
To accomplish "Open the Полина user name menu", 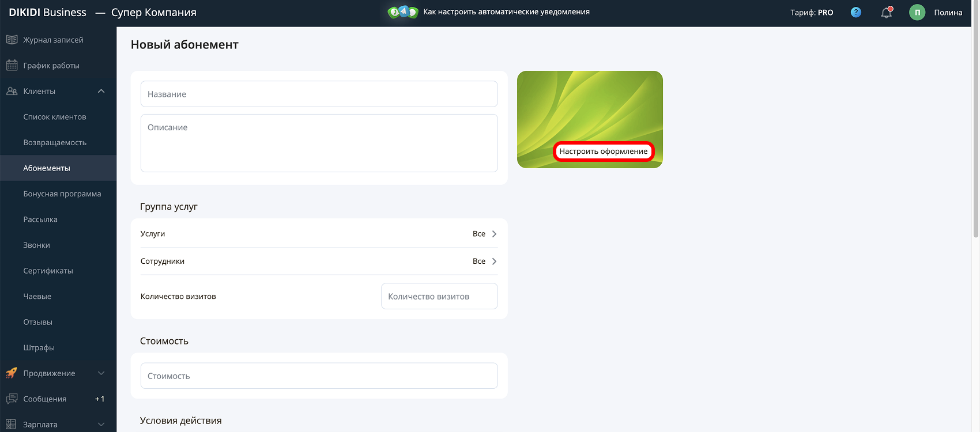I will (948, 12).
